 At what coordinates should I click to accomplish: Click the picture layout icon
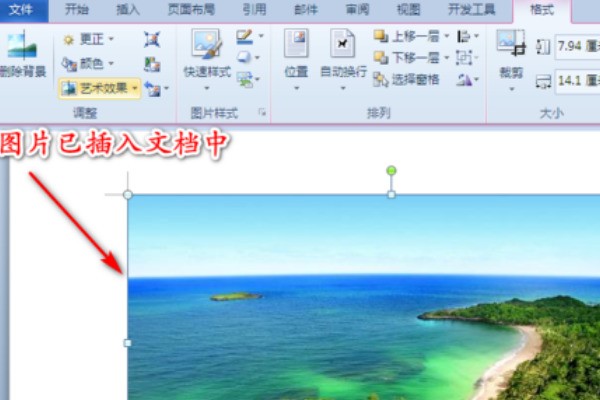[x=244, y=80]
